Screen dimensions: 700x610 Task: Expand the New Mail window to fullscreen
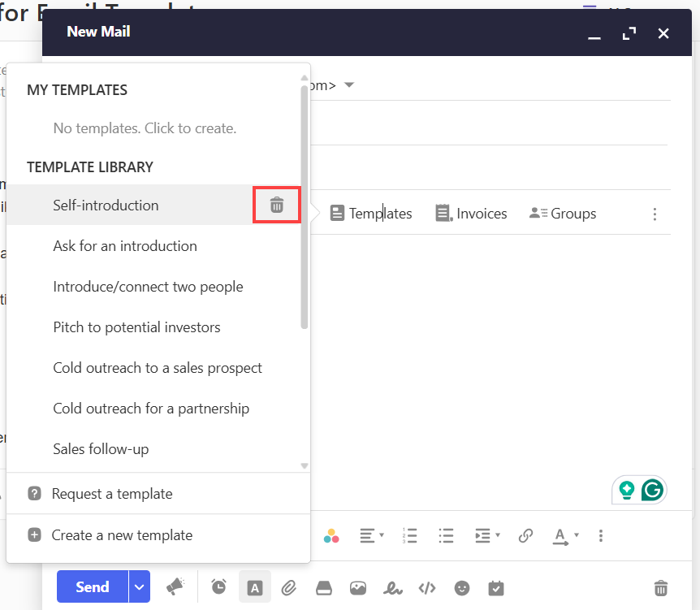[x=629, y=33]
